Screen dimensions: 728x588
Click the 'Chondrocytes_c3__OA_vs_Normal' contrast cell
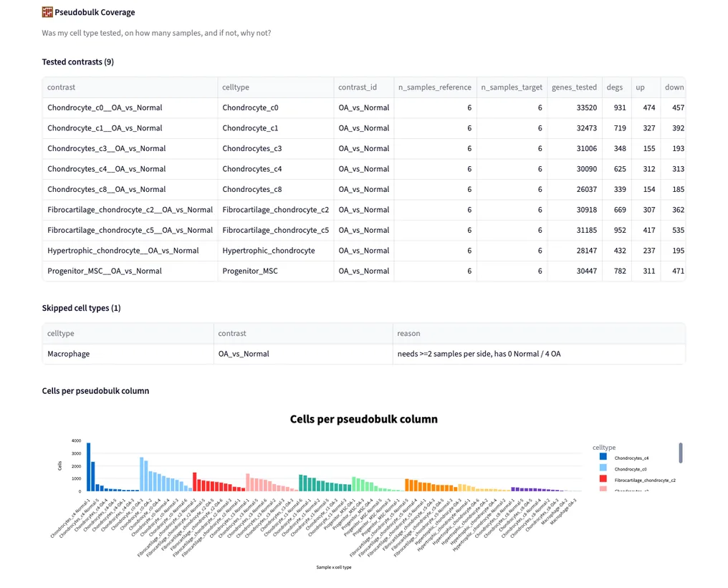(130, 148)
